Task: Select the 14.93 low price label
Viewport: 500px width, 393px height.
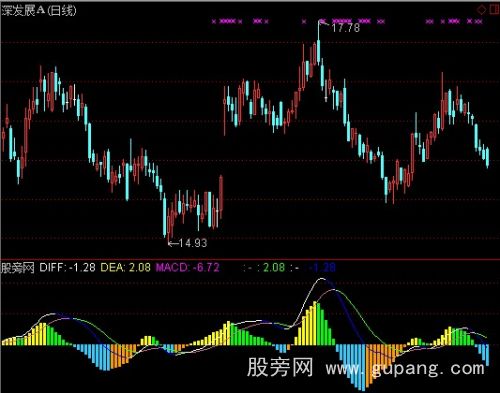Action: [x=193, y=243]
